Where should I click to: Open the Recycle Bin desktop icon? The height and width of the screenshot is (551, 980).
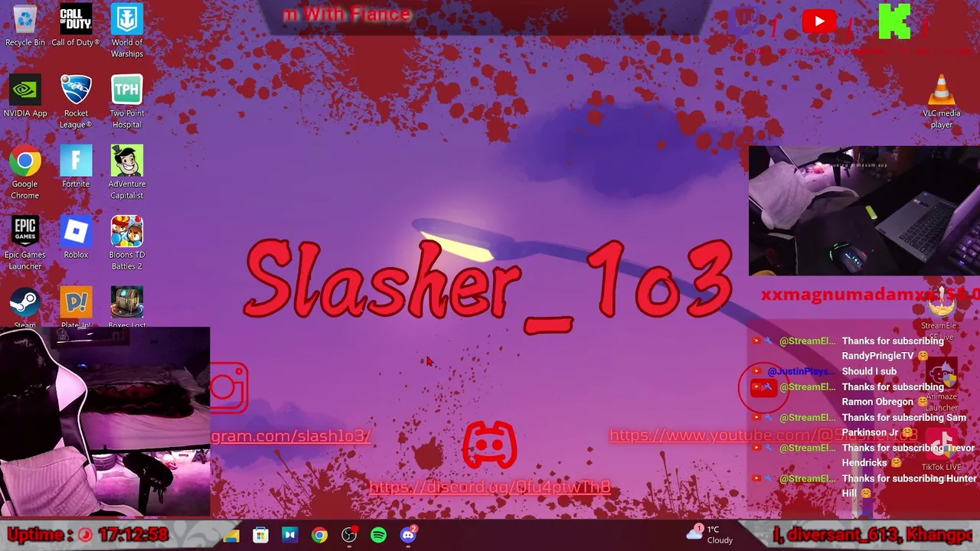pos(24,26)
